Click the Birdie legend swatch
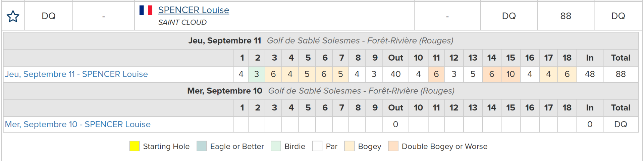Image resolution: width=644 pixels, height=161 pixels. click(276, 146)
